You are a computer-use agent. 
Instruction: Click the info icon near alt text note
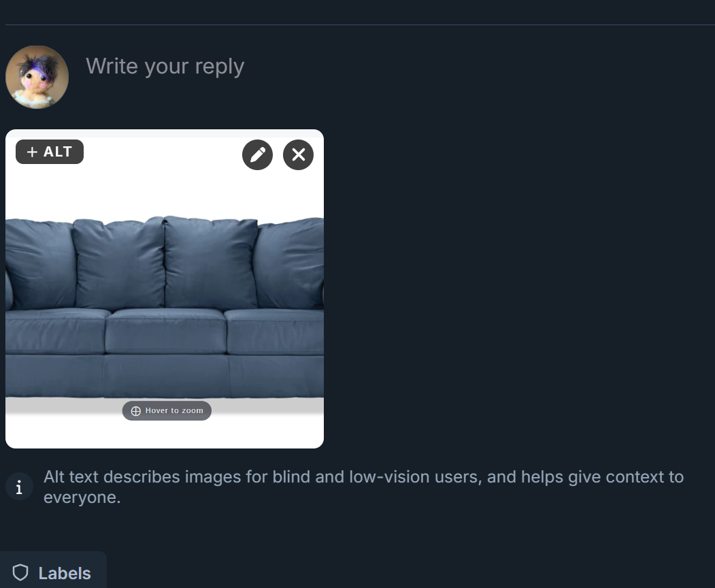click(19, 487)
